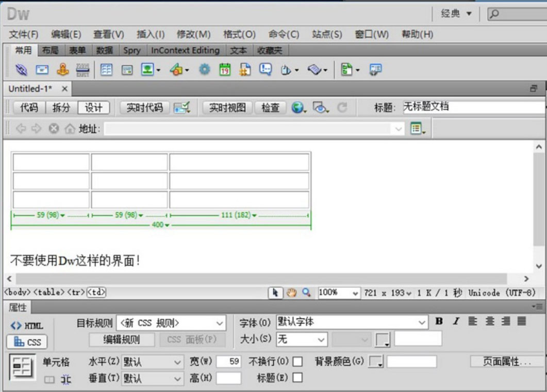Viewport: 547px width, 392px height.
Task: Click the Insert Table icon
Action: point(106,70)
